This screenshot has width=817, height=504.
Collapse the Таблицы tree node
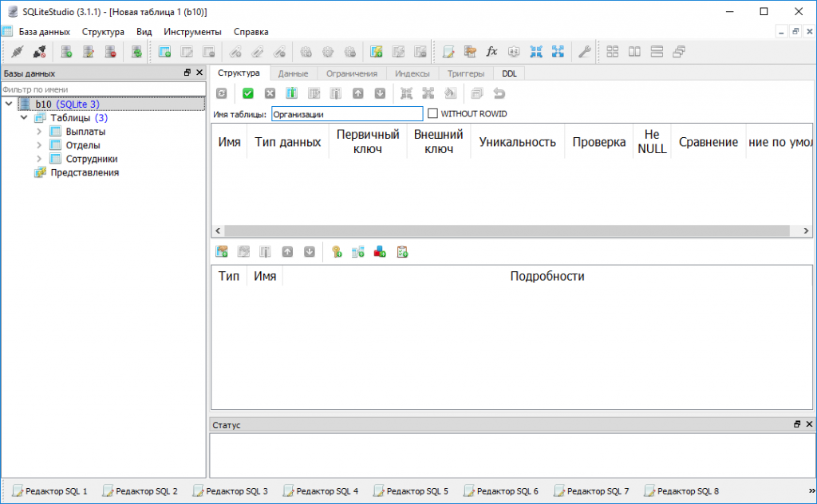pyautogui.click(x=24, y=118)
